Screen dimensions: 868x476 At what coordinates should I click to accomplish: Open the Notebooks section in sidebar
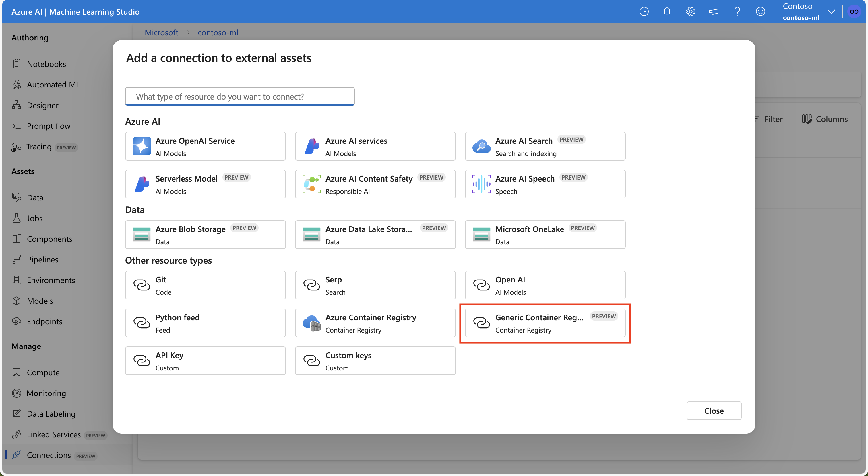46,63
